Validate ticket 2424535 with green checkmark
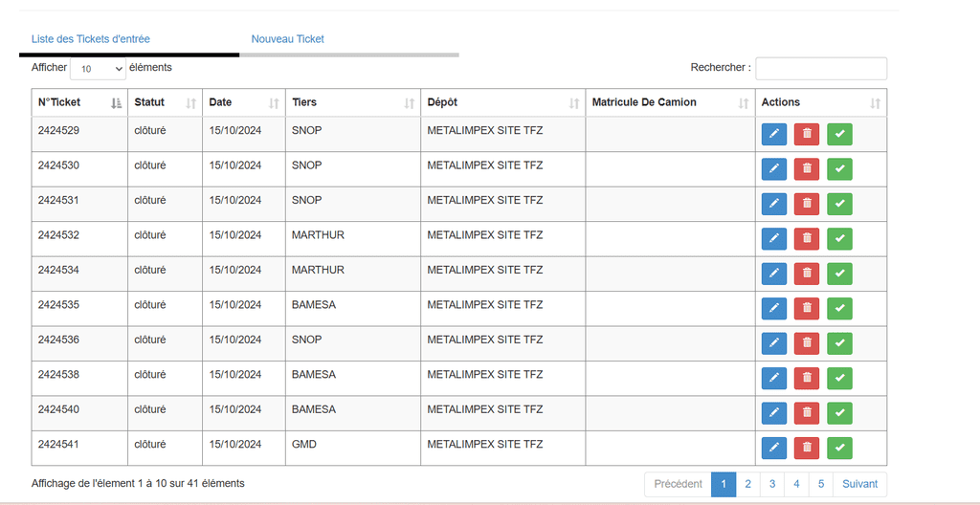The height and width of the screenshot is (505, 980). tap(840, 309)
